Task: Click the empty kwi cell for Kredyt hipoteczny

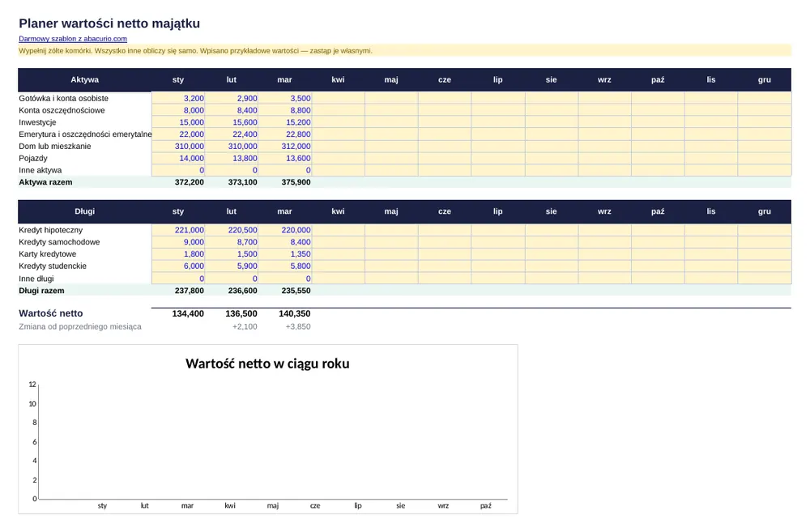Action: point(338,230)
